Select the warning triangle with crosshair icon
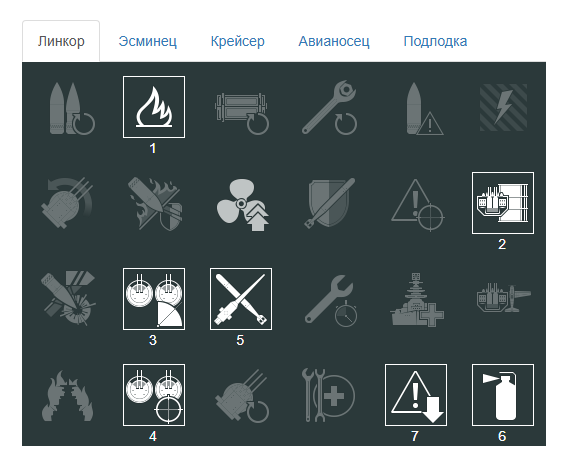Screen dimensions: 564x465 (417, 204)
